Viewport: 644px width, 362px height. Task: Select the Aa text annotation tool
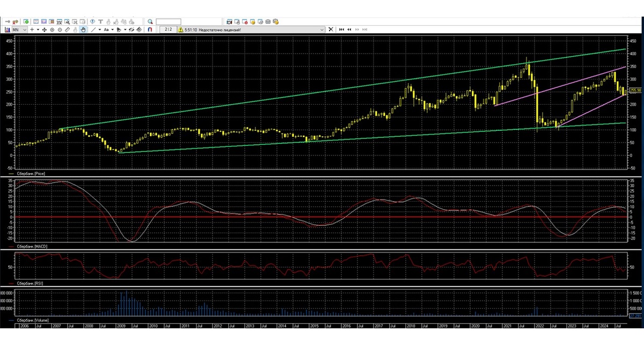coord(106,29)
